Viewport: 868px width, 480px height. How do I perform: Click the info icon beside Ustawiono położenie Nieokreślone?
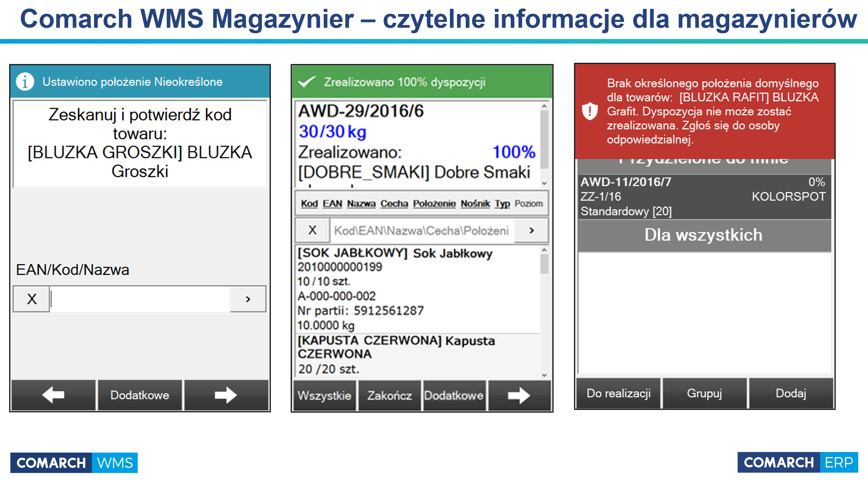(x=25, y=82)
